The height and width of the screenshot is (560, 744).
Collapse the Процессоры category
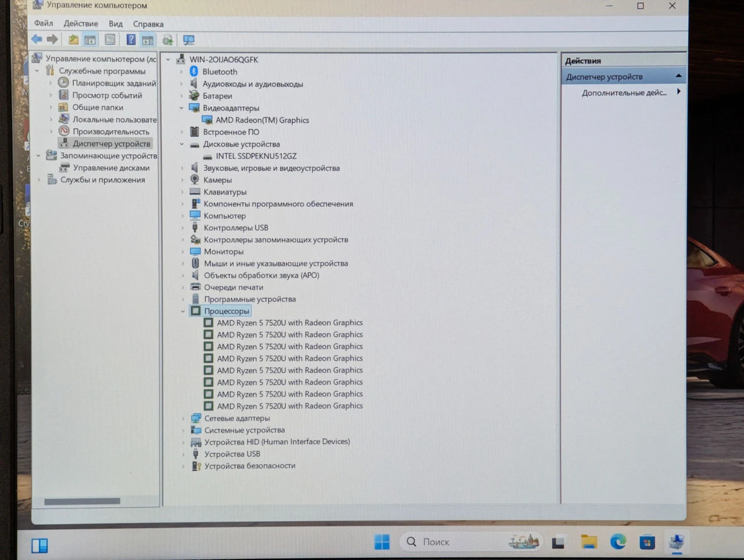[183, 311]
